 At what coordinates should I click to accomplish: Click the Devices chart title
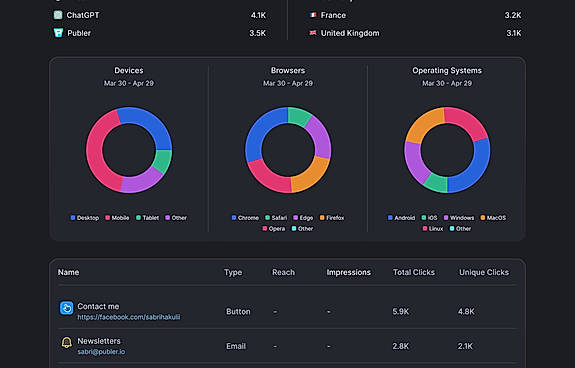pyautogui.click(x=129, y=70)
